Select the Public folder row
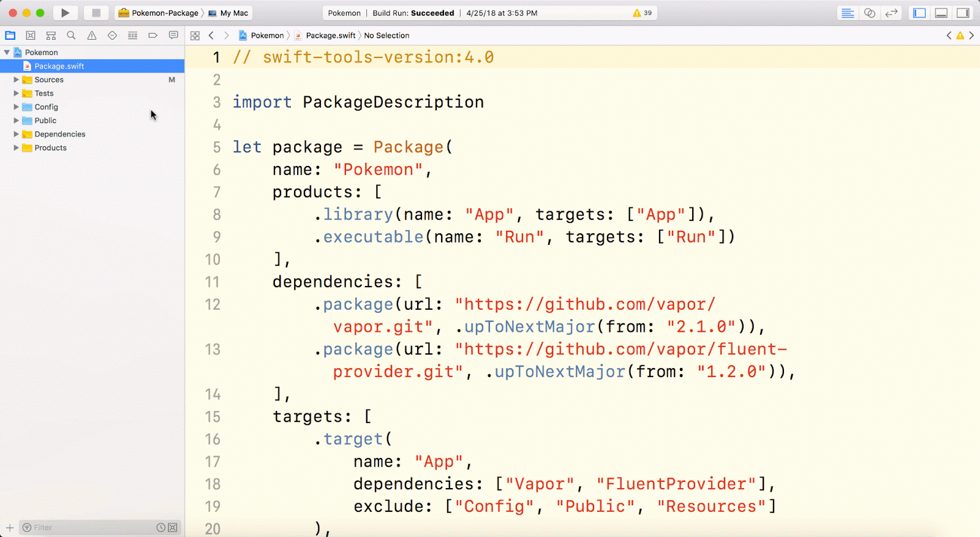This screenshot has height=537, width=980. [92, 121]
